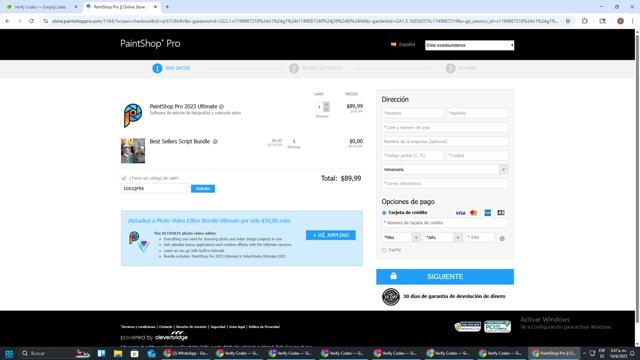Screen dimensions: 640x360
Task: Select the PayPal payment option
Action: [x=384, y=250]
